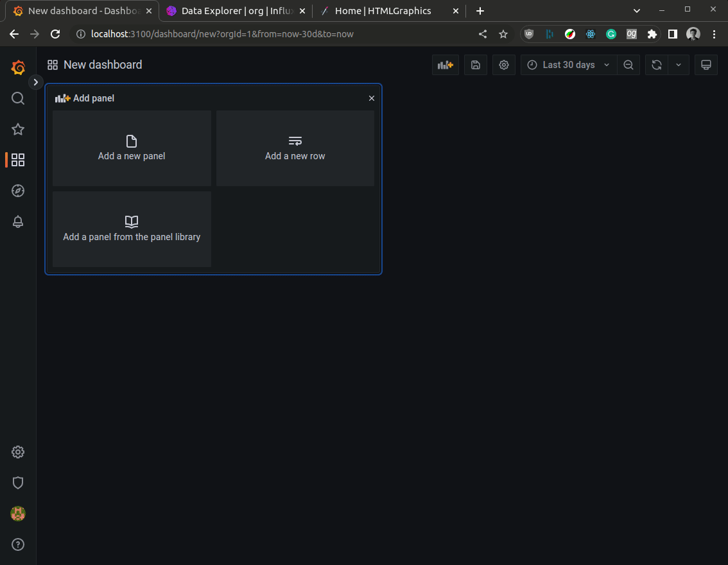Save the dashboard using the disk icon
The image size is (728, 565).
pos(476,65)
